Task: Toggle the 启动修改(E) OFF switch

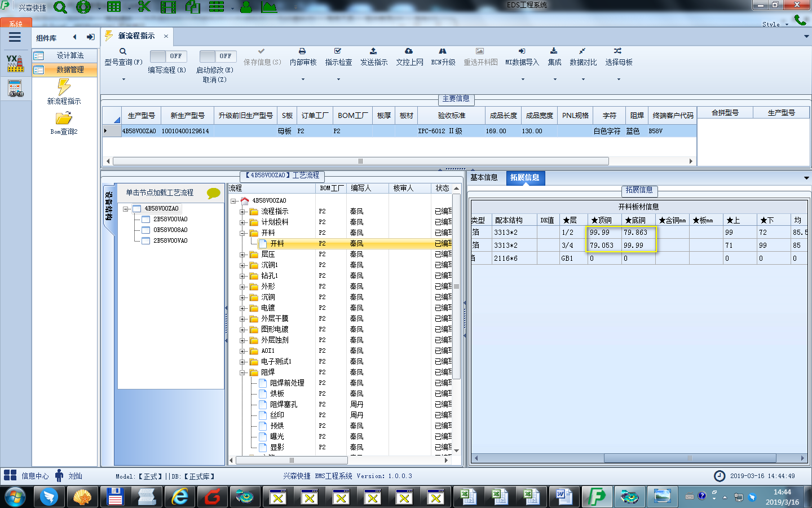Action: coord(218,56)
